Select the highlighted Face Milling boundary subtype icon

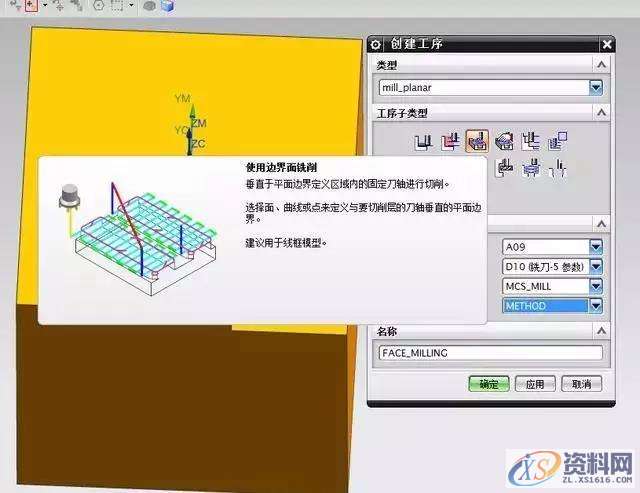pos(477,141)
